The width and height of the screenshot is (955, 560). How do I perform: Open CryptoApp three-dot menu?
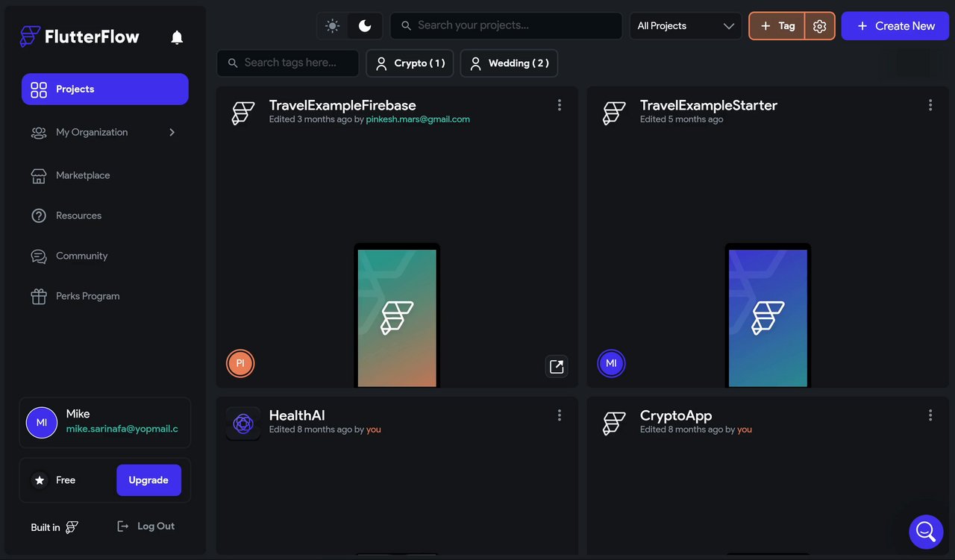click(x=930, y=415)
